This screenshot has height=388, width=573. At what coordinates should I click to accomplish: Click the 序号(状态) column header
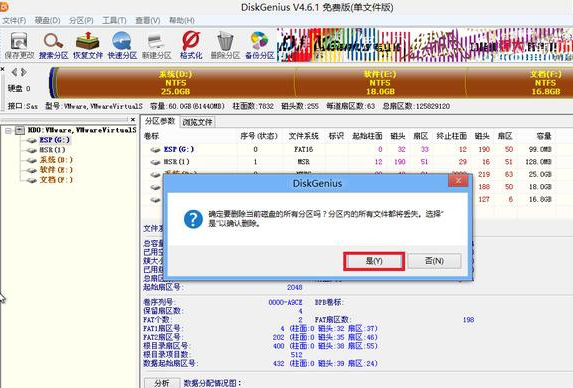click(x=259, y=136)
